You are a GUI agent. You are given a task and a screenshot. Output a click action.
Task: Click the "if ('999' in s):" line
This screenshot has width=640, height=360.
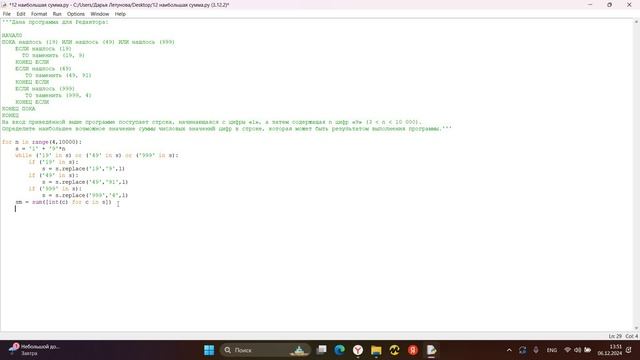55,189
